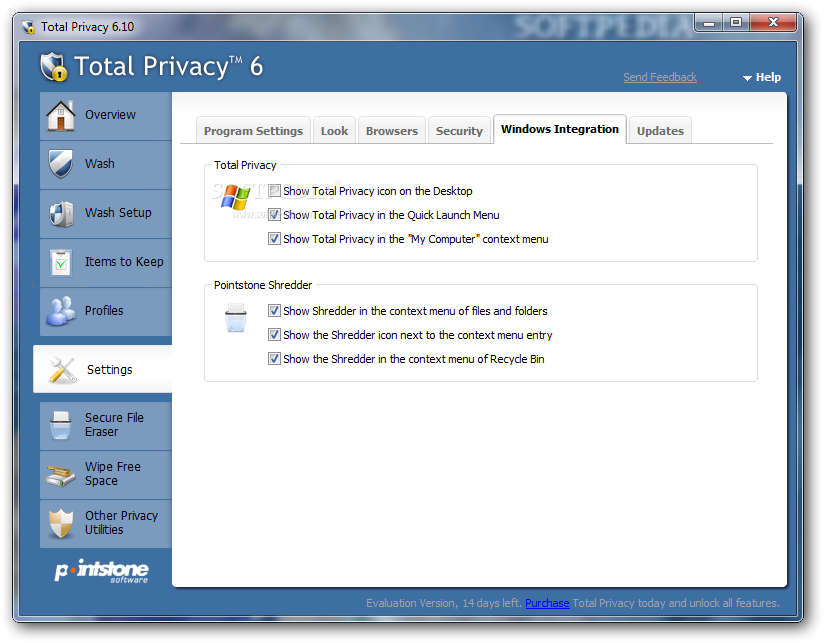Uncheck Show Total Privacy in My Computer context menu

(x=274, y=239)
